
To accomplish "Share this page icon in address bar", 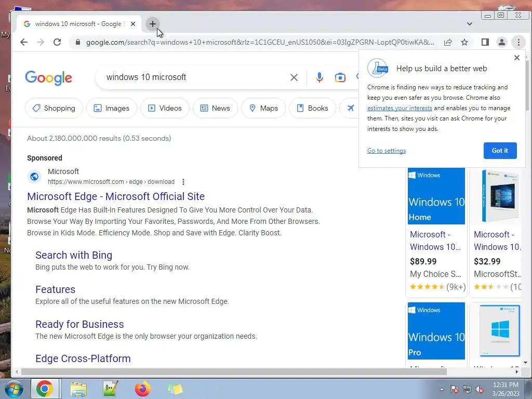I will 447,42.
